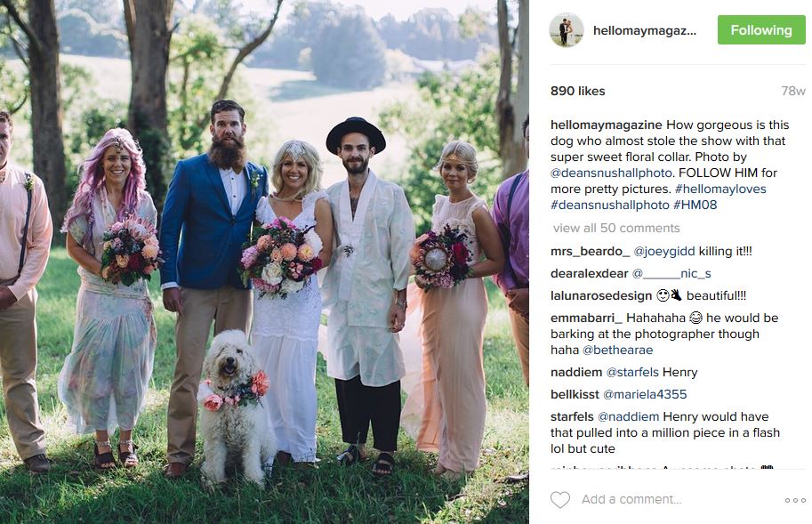Click the 78w post timestamp

coord(793,91)
